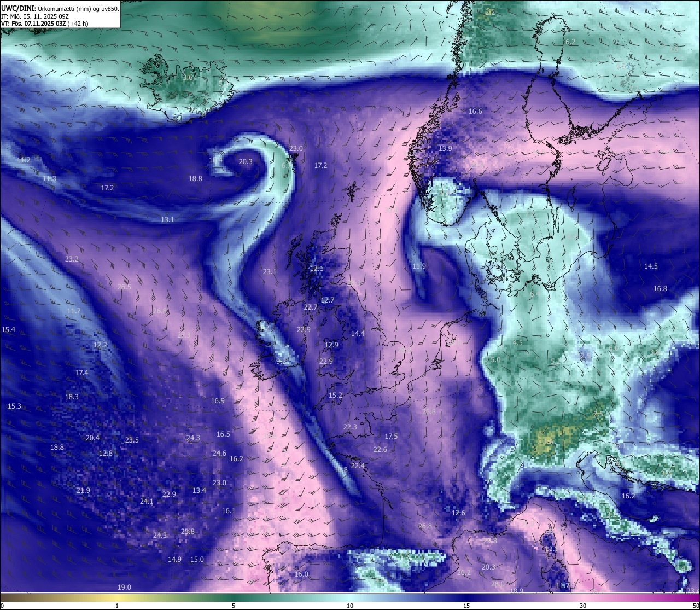Click the 26.2 value label
The image size is (700, 610).
click(464, 573)
